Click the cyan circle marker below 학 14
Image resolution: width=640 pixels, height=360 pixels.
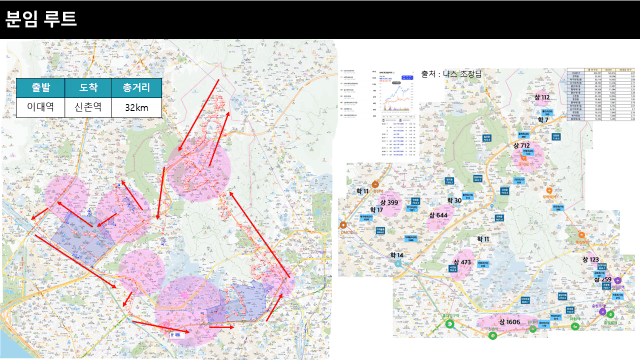[x=398, y=264]
